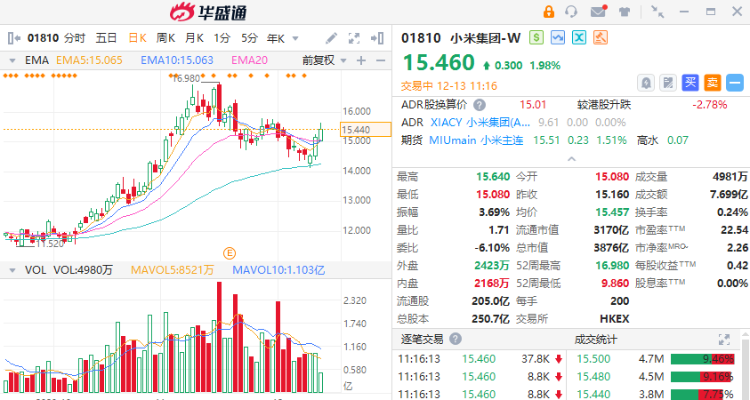Click MAVOL5:8521万 label
The image size is (750, 400).
(x=172, y=270)
